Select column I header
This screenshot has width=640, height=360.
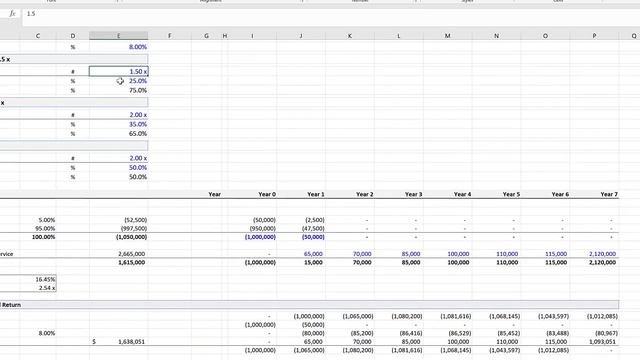click(252, 36)
